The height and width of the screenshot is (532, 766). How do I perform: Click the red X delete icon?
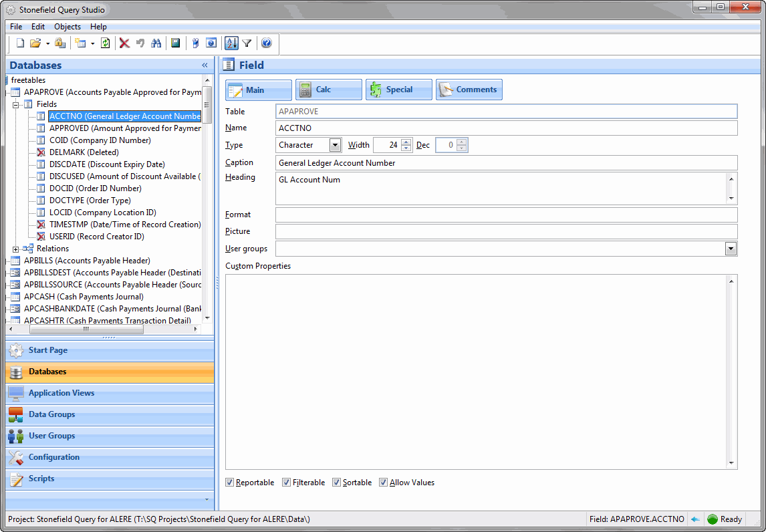coord(124,43)
